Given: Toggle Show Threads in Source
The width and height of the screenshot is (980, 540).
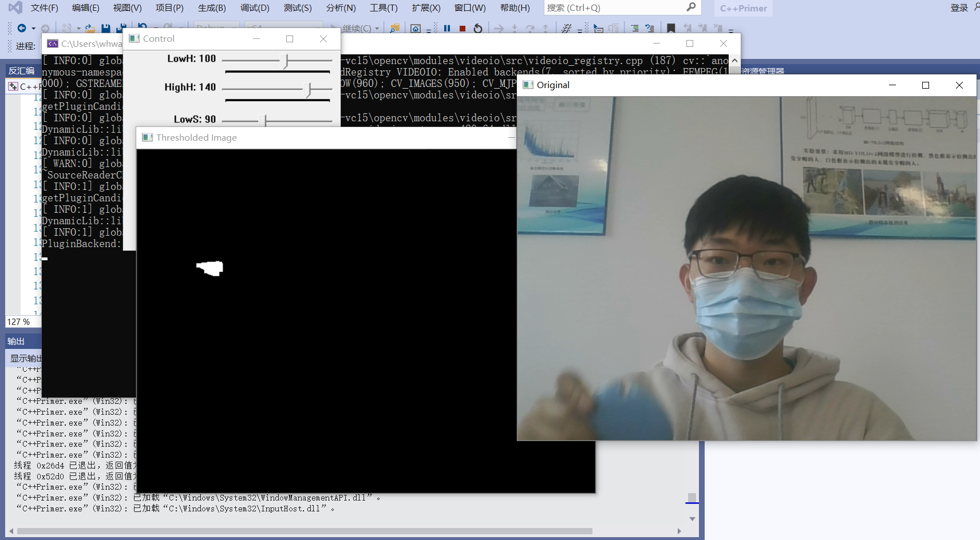Looking at the screenshot, I should pos(567,29).
